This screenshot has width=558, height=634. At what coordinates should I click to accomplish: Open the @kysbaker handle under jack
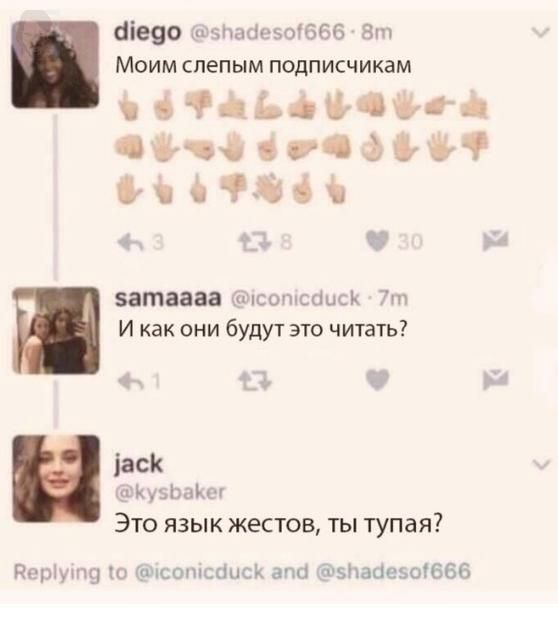pos(170,492)
